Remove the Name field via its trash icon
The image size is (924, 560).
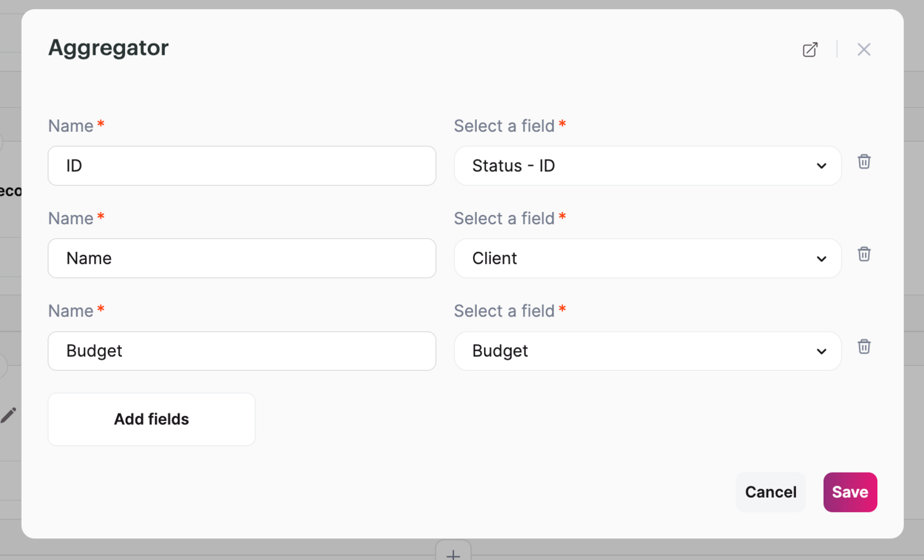point(864,254)
